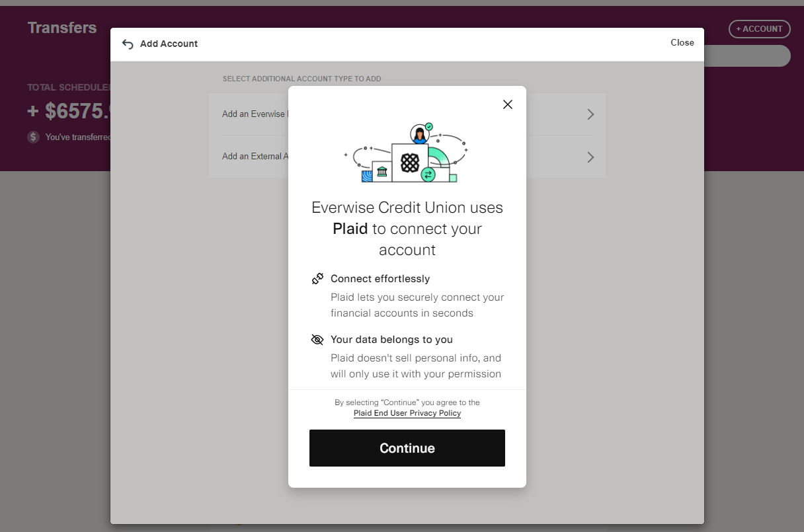The height and width of the screenshot is (532, 804).
Task: Click the + ACCOUNT button
Action: pyautogui.click(x=759, y=29)
